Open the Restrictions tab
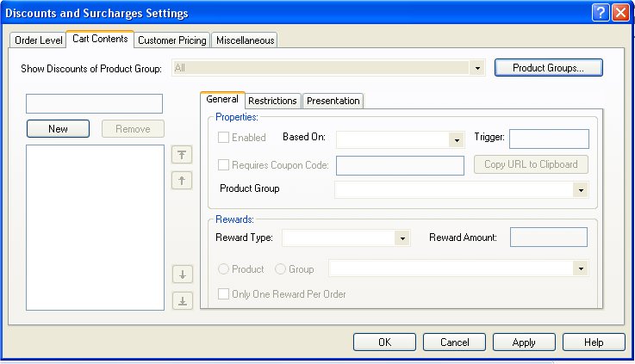 (272, 101)
